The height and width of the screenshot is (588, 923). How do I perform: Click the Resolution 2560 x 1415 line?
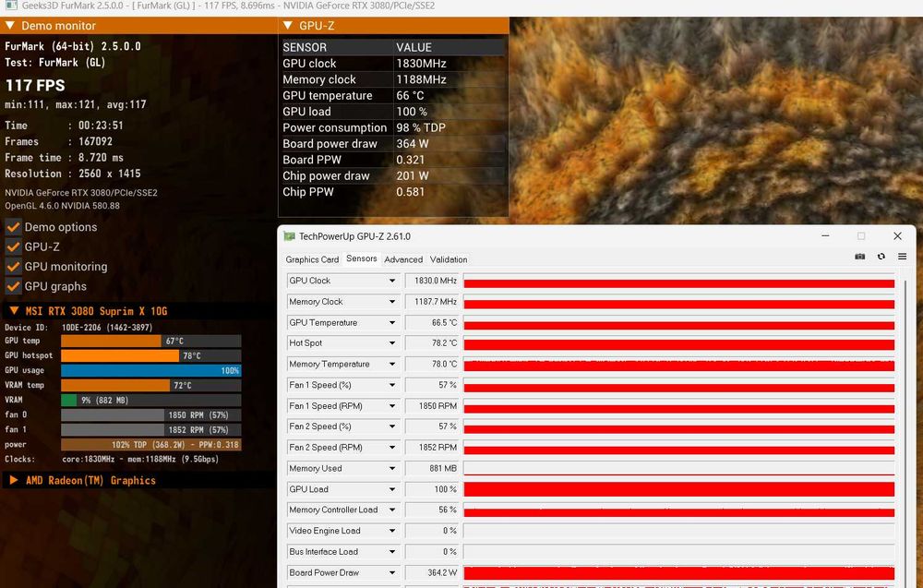(73, 174)
